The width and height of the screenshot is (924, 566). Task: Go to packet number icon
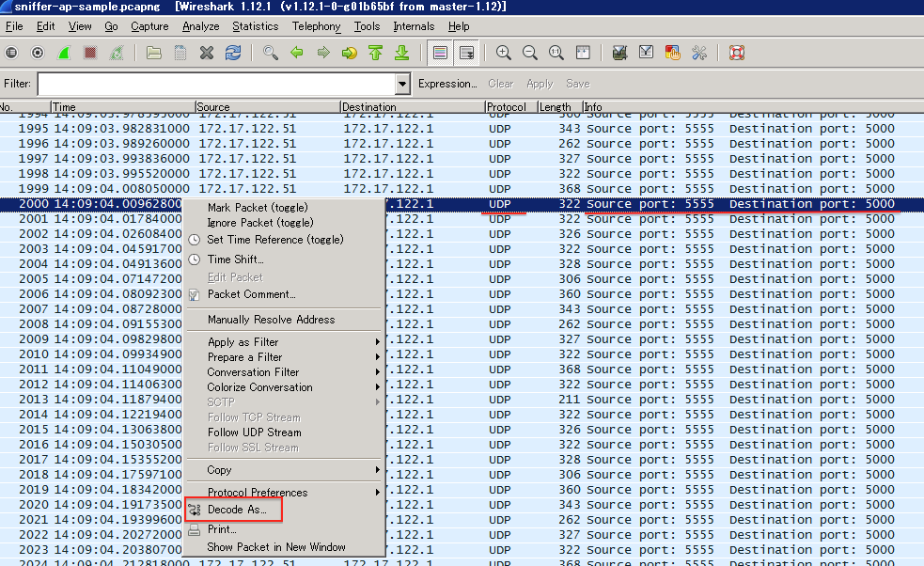(x=350, y=53)
